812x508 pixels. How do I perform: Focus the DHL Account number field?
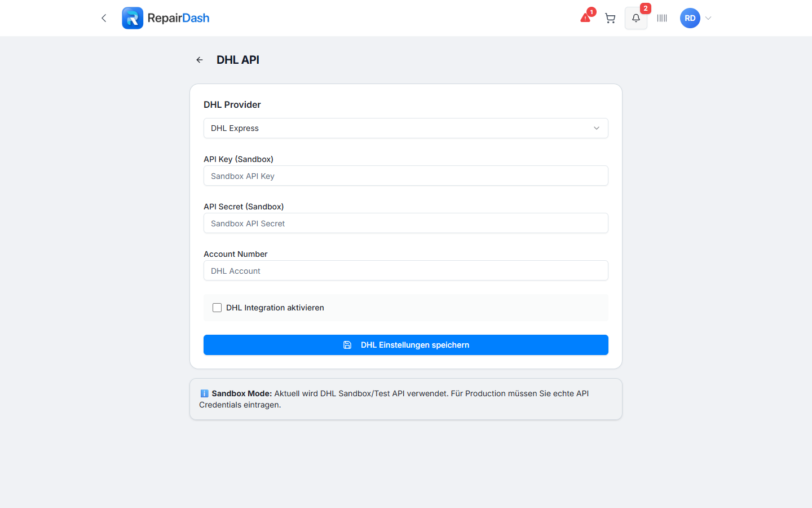[406, 270]
